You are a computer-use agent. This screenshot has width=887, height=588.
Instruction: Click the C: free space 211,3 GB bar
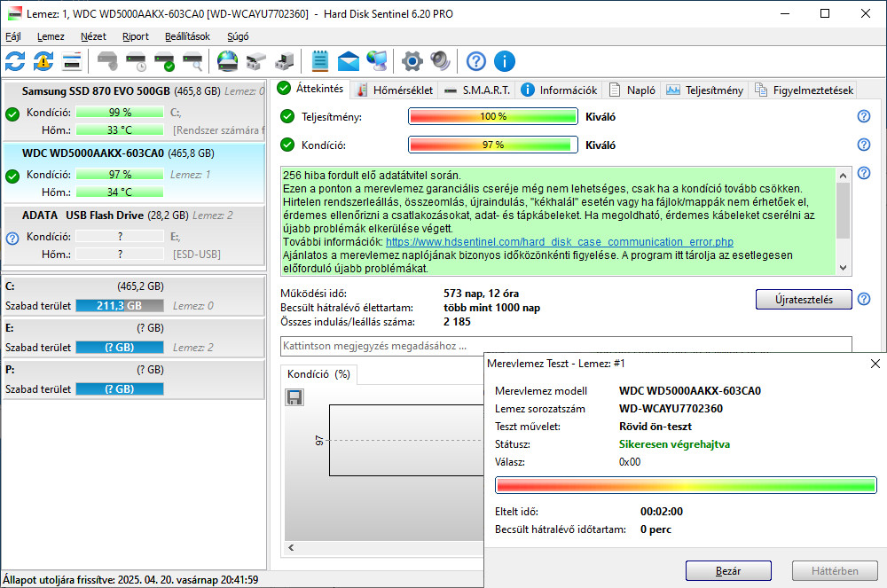point(120,306)
